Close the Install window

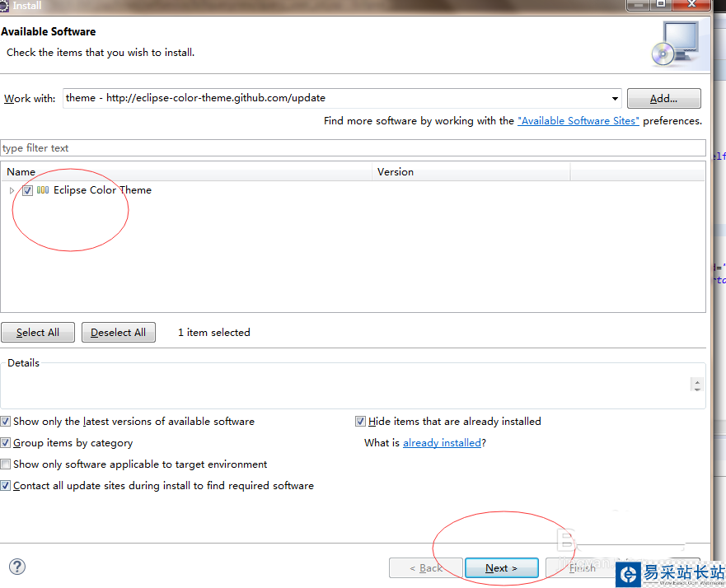pyautogui.click(x=691, y=5)
